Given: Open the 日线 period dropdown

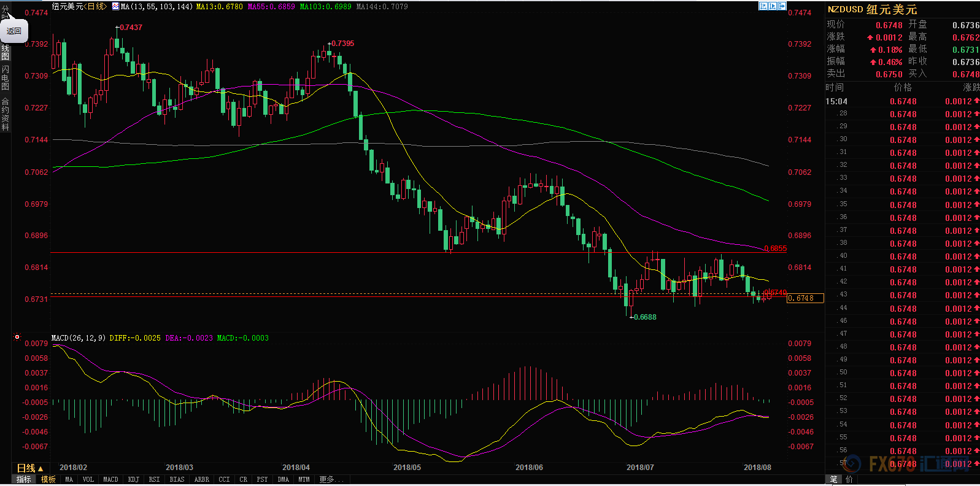Looking at the screenshot, I should click(x=29, y=468).
